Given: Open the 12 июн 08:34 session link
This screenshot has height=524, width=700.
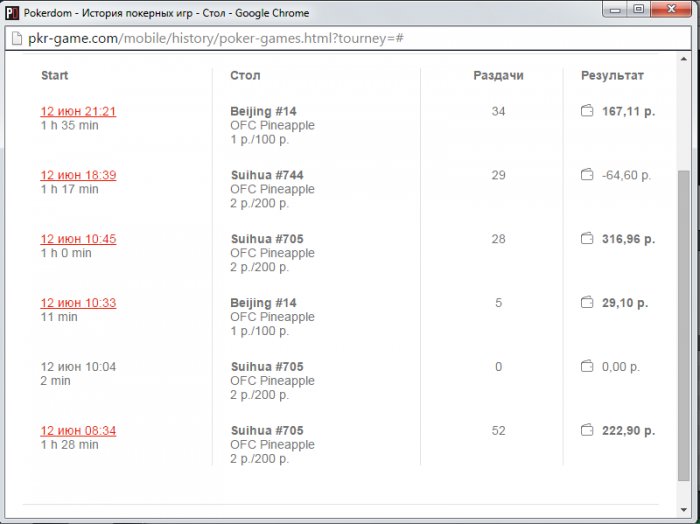Looking at the screenshot, I should tap(78, 431).
